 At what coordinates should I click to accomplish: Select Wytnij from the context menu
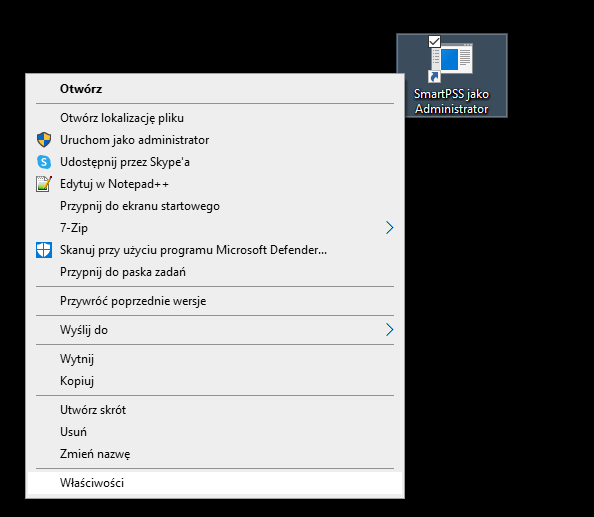click(x=215, y=359)
